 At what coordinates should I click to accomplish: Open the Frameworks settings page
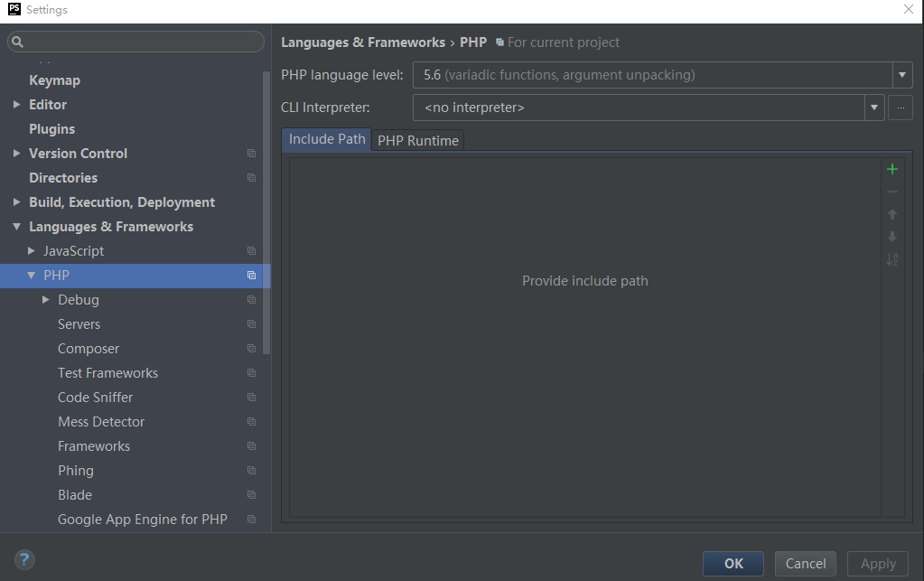94,446
